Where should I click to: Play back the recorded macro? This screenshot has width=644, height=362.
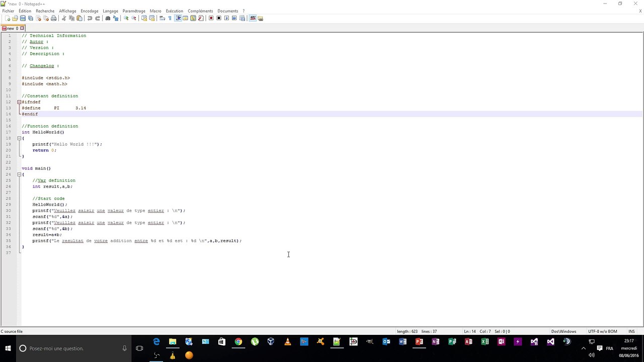coord(226,18)
